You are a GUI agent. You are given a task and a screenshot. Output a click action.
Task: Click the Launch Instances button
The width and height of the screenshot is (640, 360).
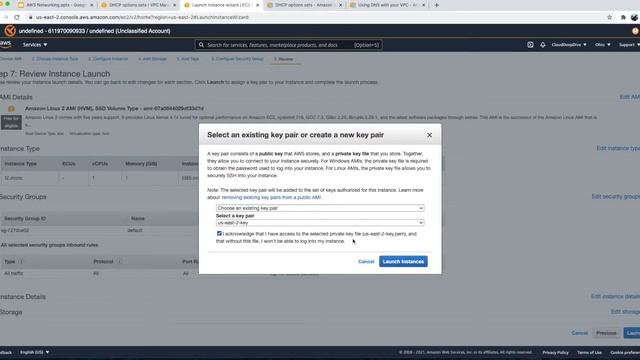(403, 262)
